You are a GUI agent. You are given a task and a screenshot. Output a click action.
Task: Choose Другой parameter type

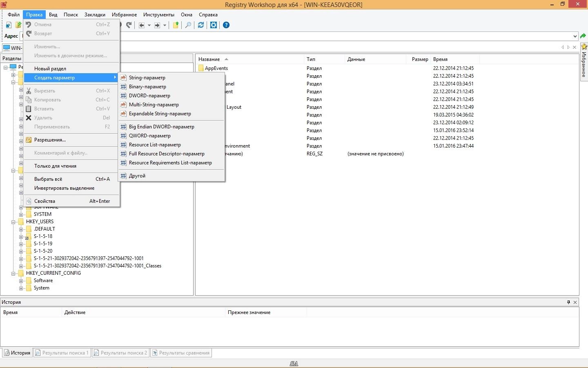point(171,176)
